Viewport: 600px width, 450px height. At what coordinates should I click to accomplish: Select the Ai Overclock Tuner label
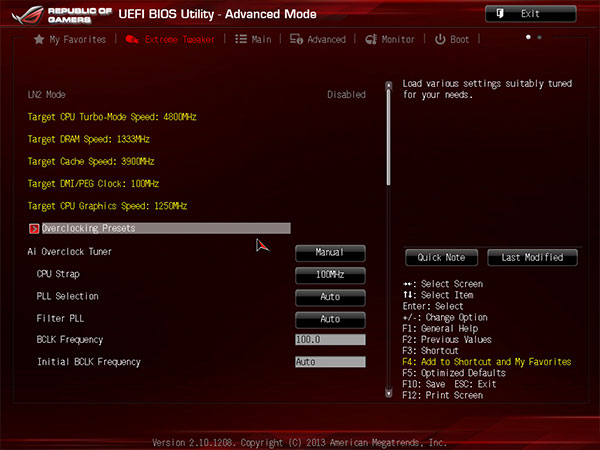(x=70, y=252)
